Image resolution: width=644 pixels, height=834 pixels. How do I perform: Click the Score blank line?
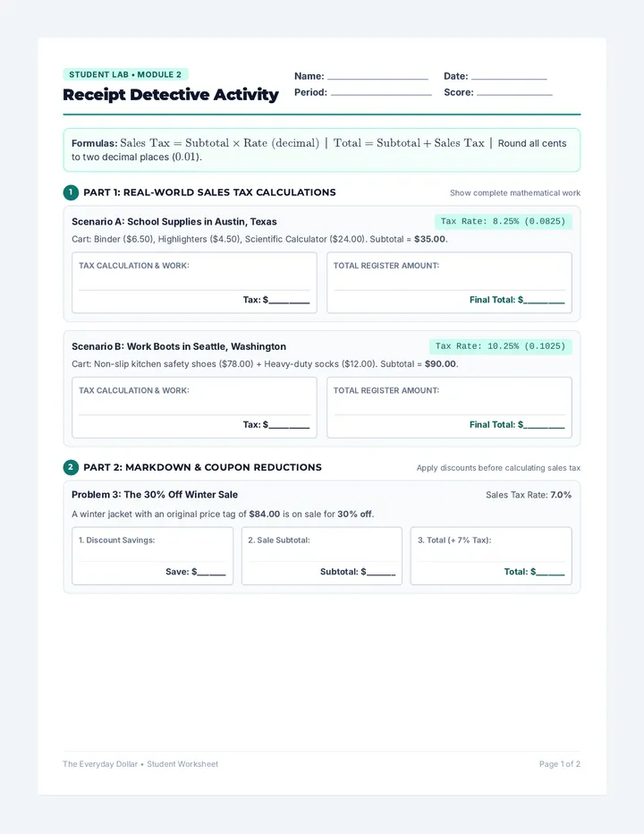click(515, 95)
